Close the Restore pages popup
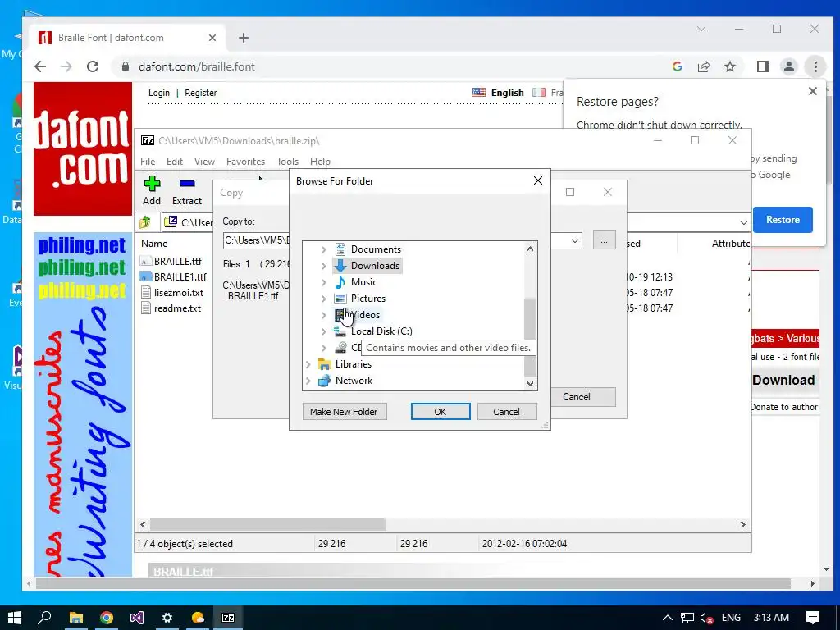The image size is (840, 630). (x=812, y=91)
